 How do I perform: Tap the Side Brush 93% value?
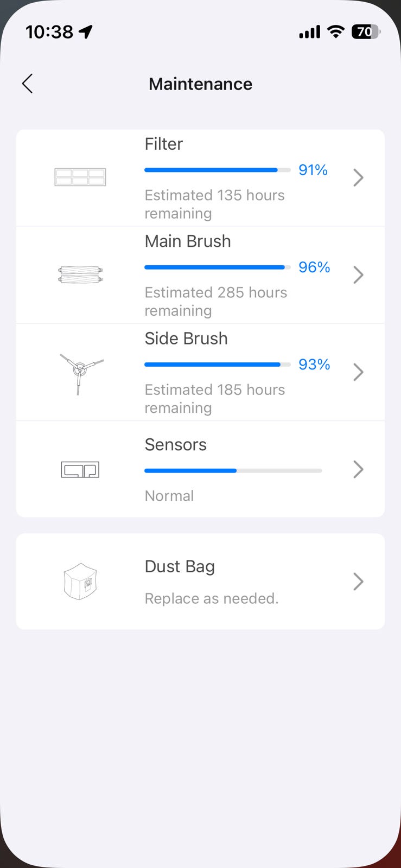(314, 364)
